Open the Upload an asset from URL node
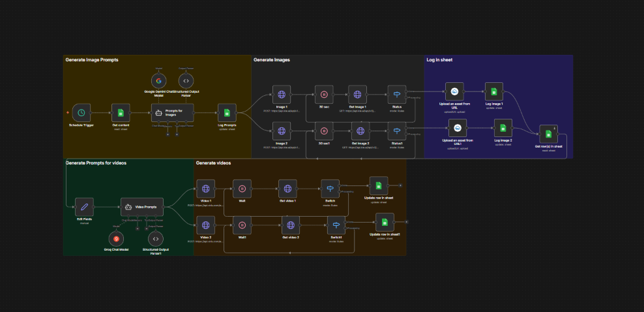The image size is (644, 312). click(x=455, y=91)
